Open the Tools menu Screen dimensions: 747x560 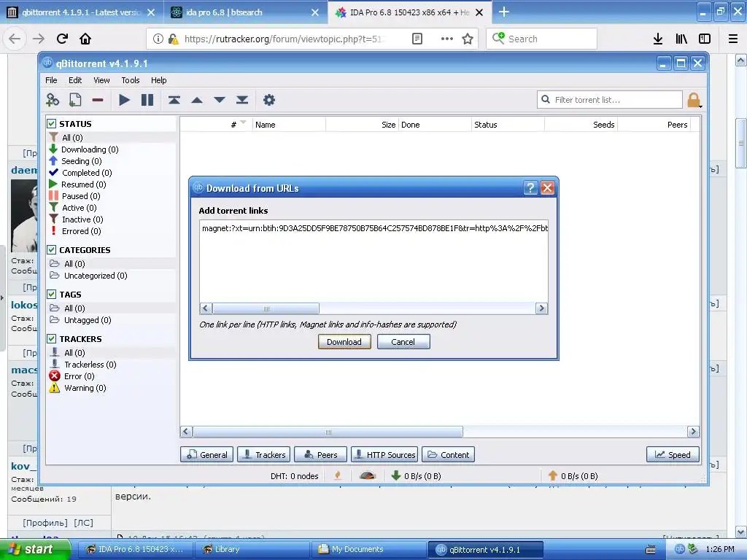pos(130,80)
